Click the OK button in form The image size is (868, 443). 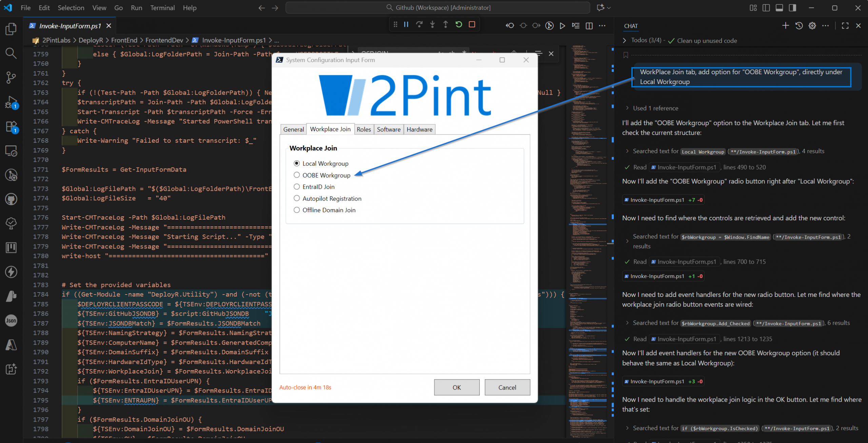(456, 387)
